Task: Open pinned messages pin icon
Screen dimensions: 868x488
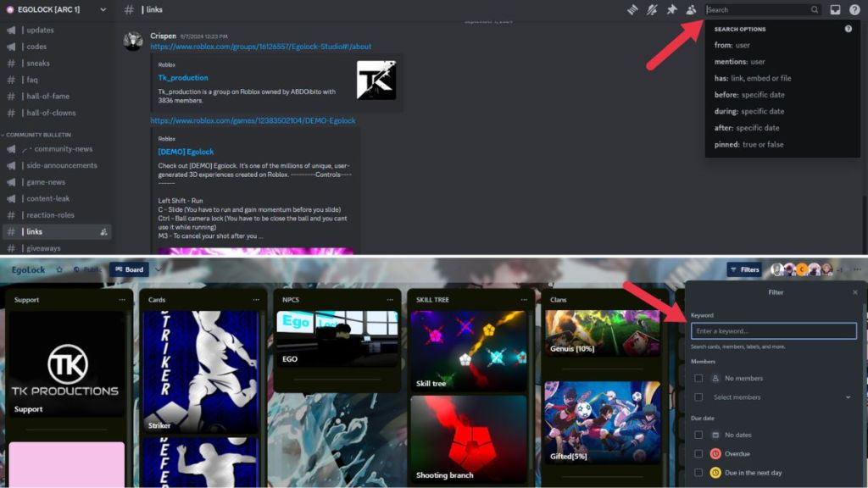Action: pyautogui.click(x=671, y=10)
